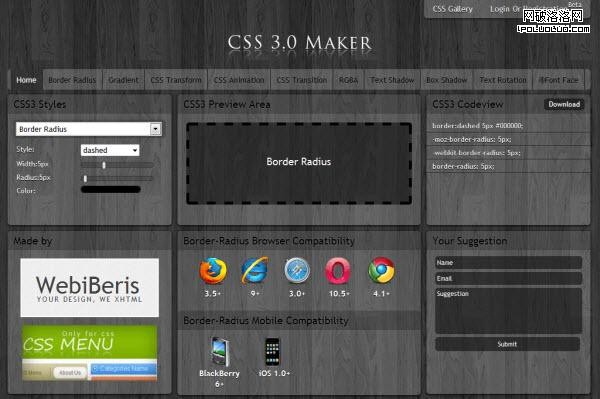Click the Download button in Codeview
Image resolution: width=600 pixels, height=399 pixels.
tap(564, 104)
